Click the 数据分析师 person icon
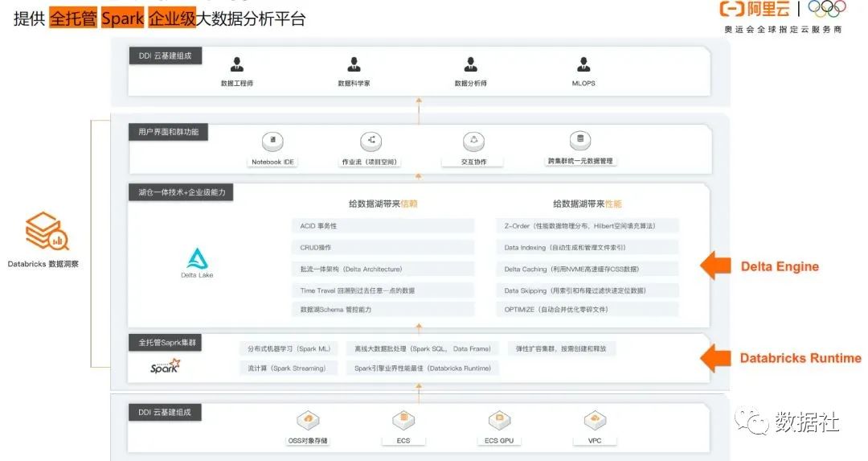Image resolution: width=868 pixels, height=461 pixels. 470,64
